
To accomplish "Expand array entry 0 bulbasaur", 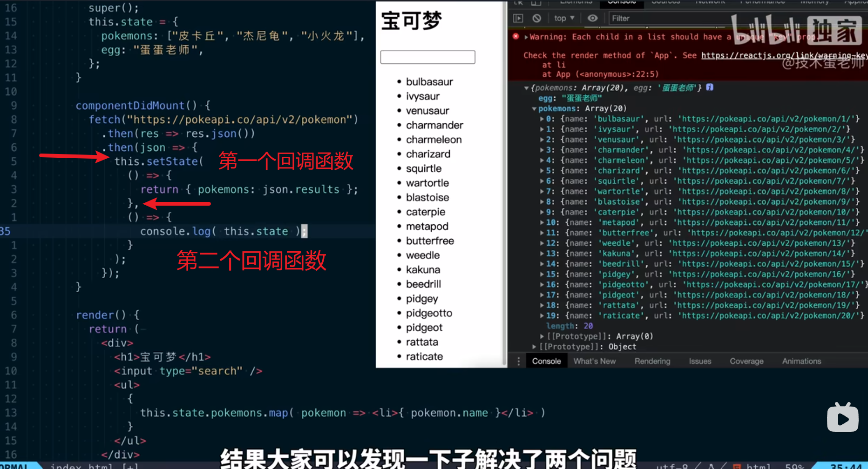I will click(x=542, y=119).
